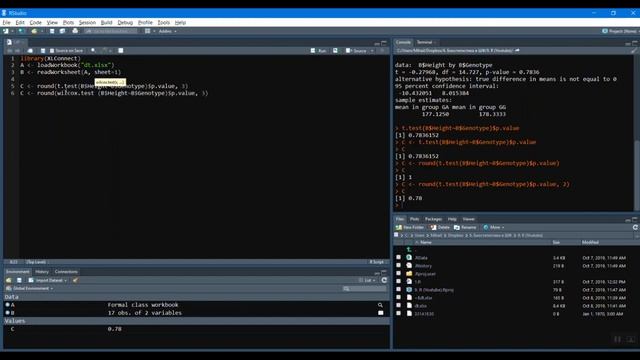Click the go to parent directory arrow

pos(409,250)
